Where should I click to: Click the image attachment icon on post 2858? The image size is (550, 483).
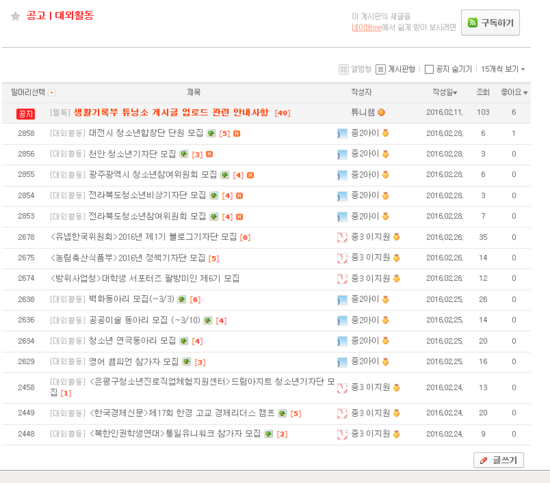click(x=211, y=133)
